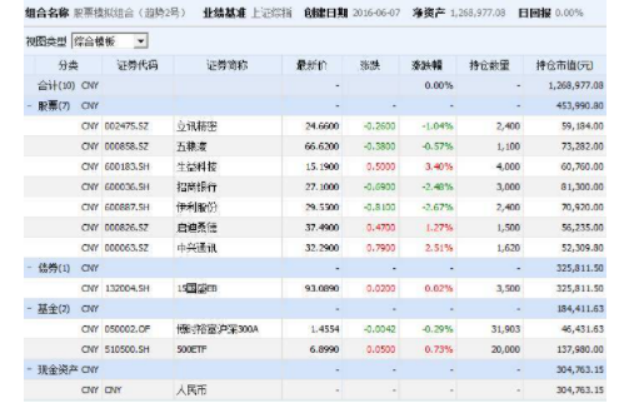Screen dimensions: 634x403
Task: Click security code 600887.SH
Action: point(127,207)
